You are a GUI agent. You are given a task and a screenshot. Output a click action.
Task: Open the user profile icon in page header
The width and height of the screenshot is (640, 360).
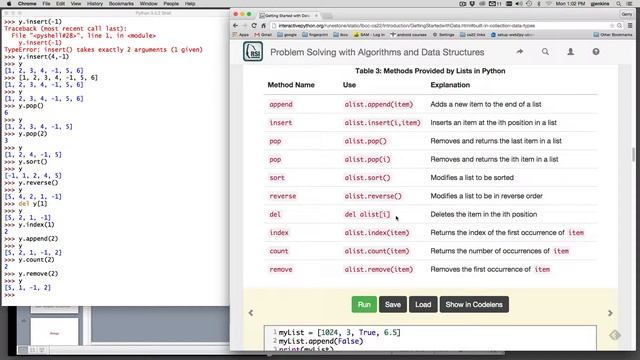(571, 52)
